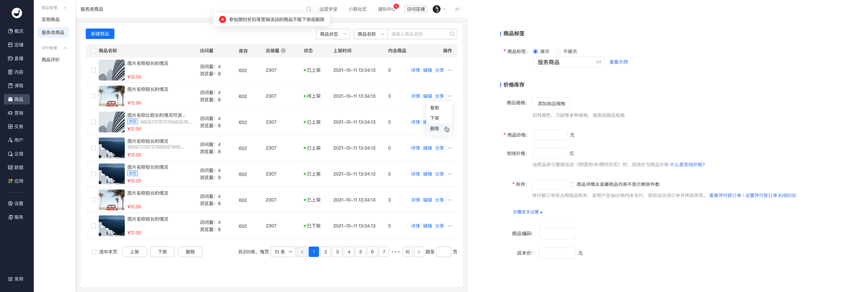The height and width of the screenshot is (292, 868).
Task: Open 设置待付款订单关闭时间 link
Action: click(x=770, y=196)
